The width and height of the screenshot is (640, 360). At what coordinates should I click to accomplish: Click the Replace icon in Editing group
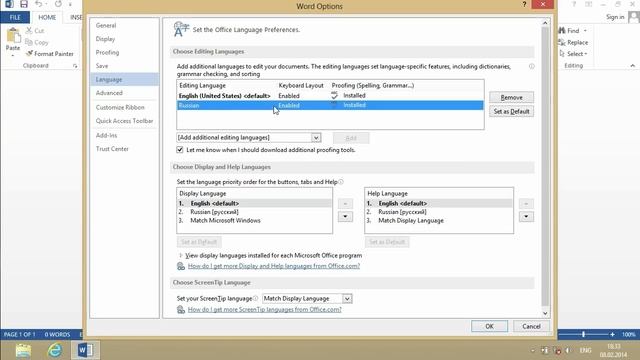[562, 42]
